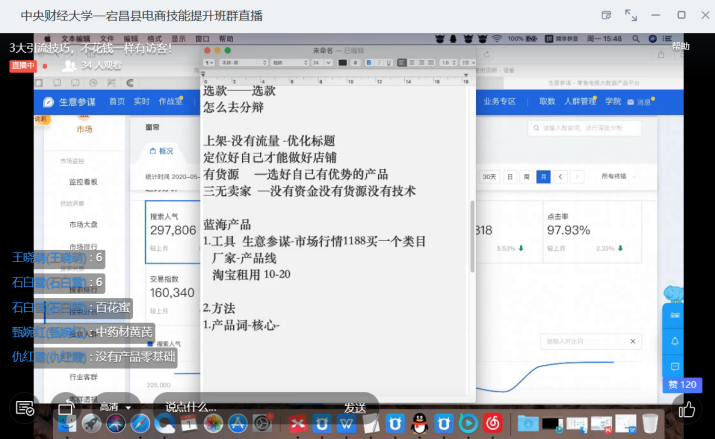
Task: Open the QQ penguin icon in Dock
Action: pos(422,424)
